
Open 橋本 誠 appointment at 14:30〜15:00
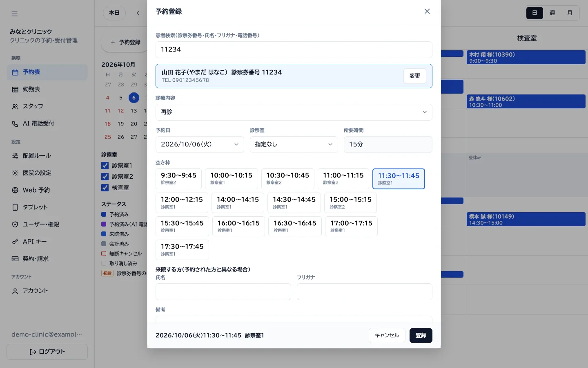tap(526, 219)
